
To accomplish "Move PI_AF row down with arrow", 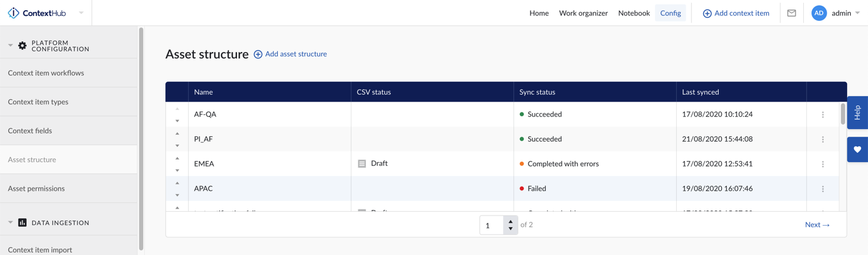I will pos(177,146).
